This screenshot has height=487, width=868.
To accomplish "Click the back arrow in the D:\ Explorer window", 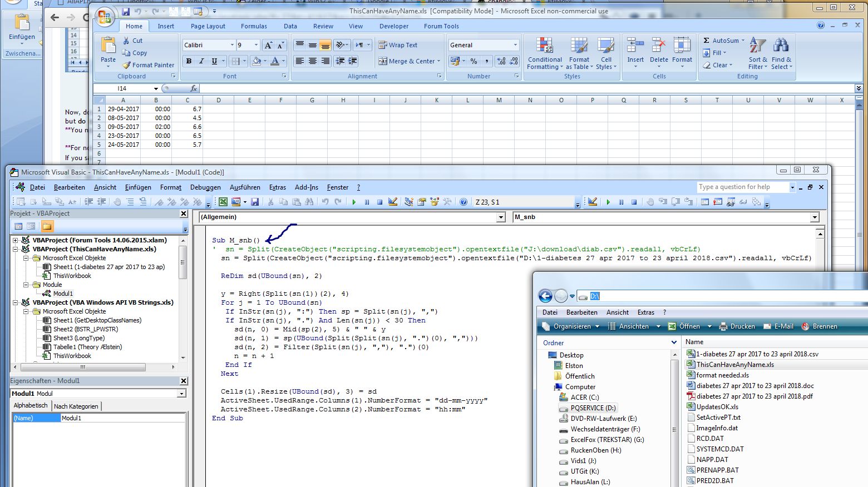I will point(545,296).
